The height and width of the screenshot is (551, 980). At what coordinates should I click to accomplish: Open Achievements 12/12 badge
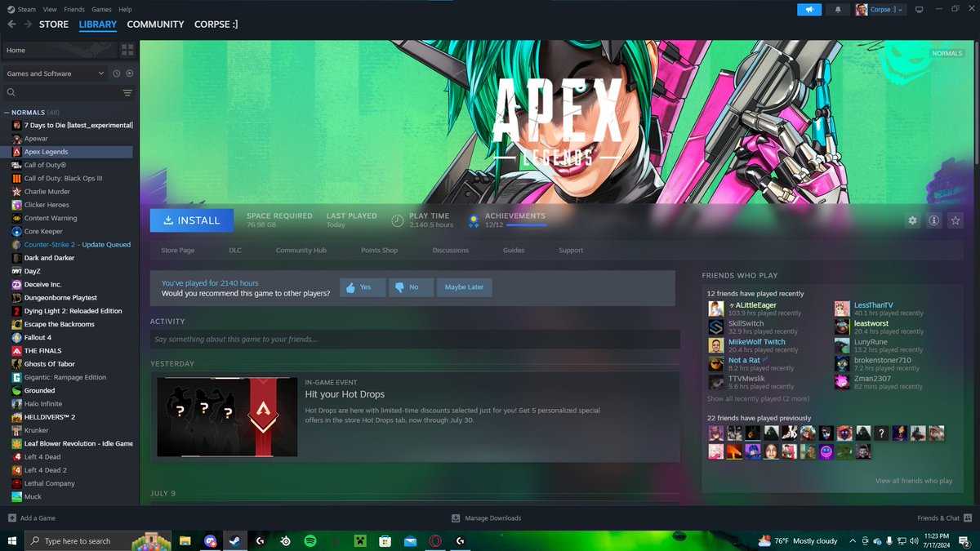506,220
